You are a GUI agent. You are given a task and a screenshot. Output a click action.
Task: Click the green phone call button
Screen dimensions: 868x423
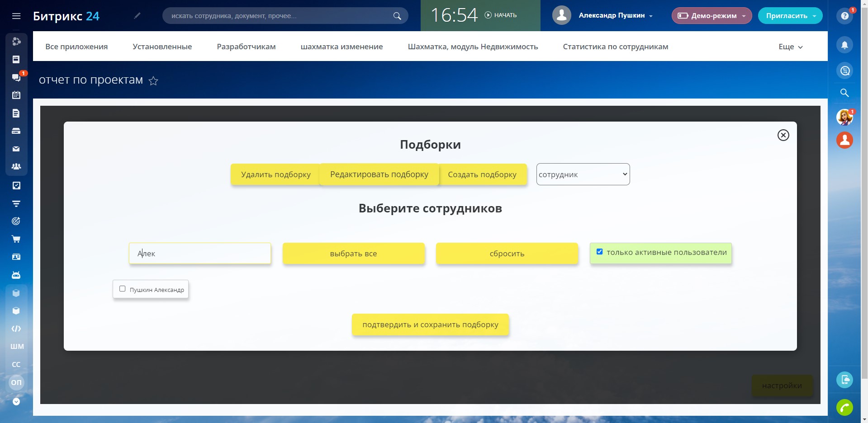(x=844, y=408)
